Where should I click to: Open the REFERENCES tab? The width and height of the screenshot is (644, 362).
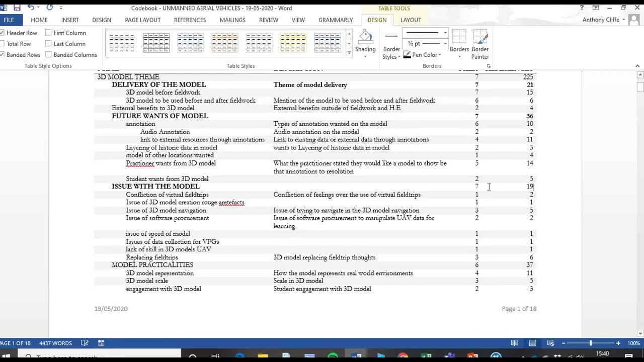point(190,20)
